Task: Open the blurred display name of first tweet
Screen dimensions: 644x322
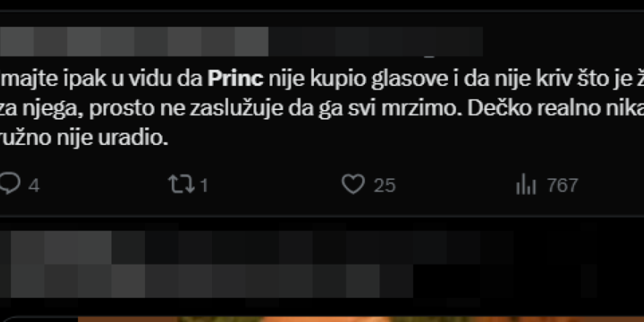Action: click(x=134, y=41)
